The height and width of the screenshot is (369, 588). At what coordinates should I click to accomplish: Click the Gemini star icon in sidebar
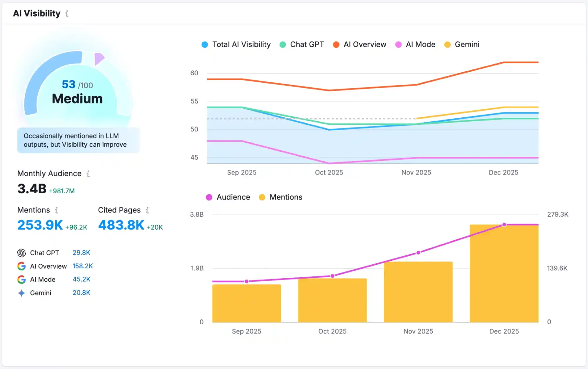tap(21, 292)
